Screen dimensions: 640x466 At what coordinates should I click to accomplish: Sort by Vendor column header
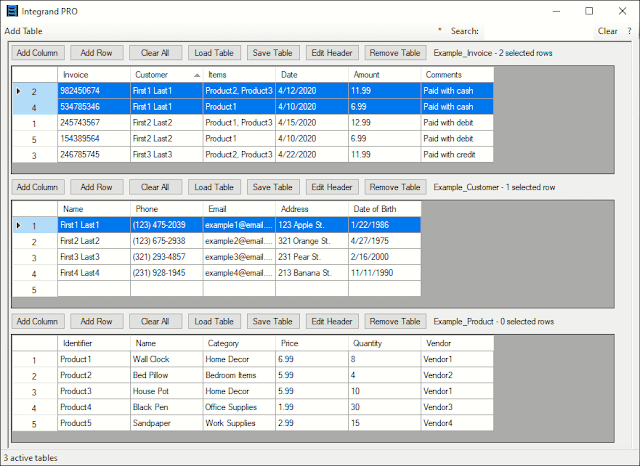point(457,343)
